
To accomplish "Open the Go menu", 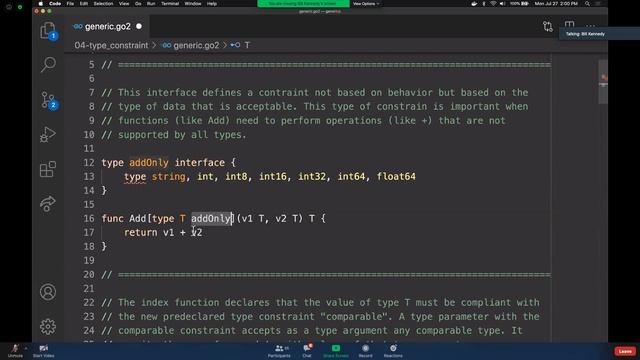I will click(138, 4).
